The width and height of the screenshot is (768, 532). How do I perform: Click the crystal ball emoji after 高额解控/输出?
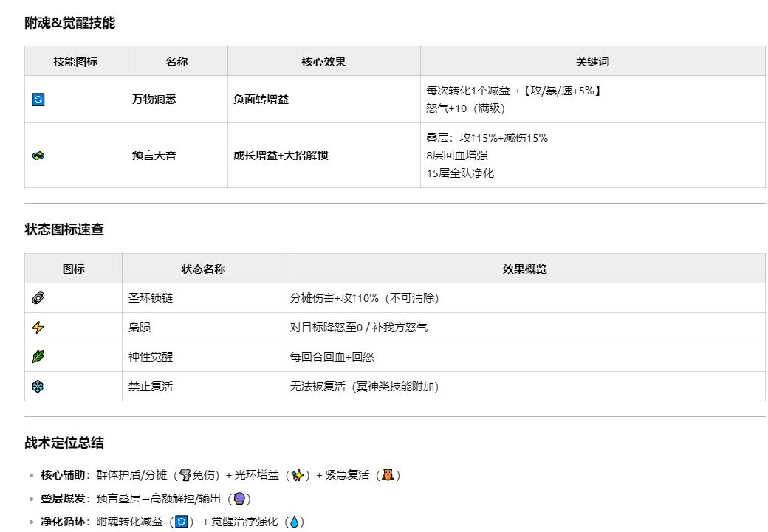point(239,498)
